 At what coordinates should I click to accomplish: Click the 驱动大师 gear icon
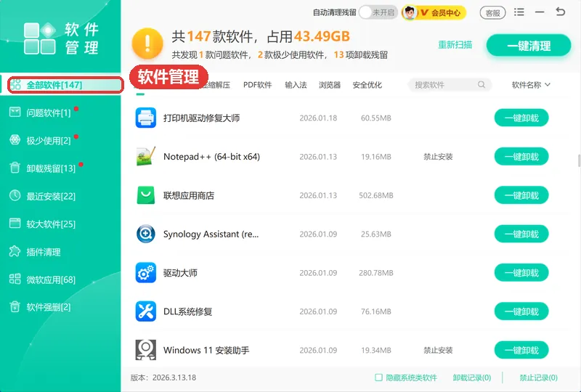(146, 273)
